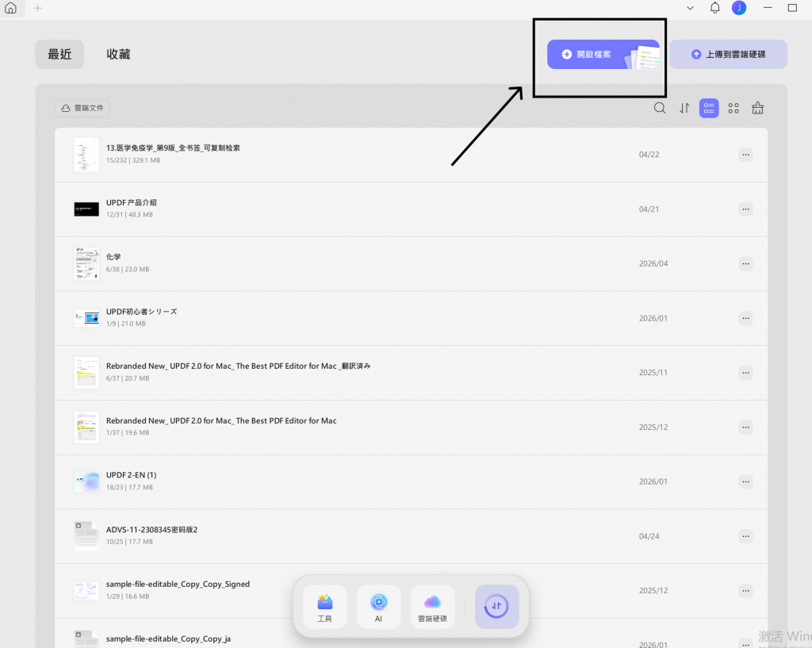
Task: Switch to the 最近 tab
Action: (59, 55)
